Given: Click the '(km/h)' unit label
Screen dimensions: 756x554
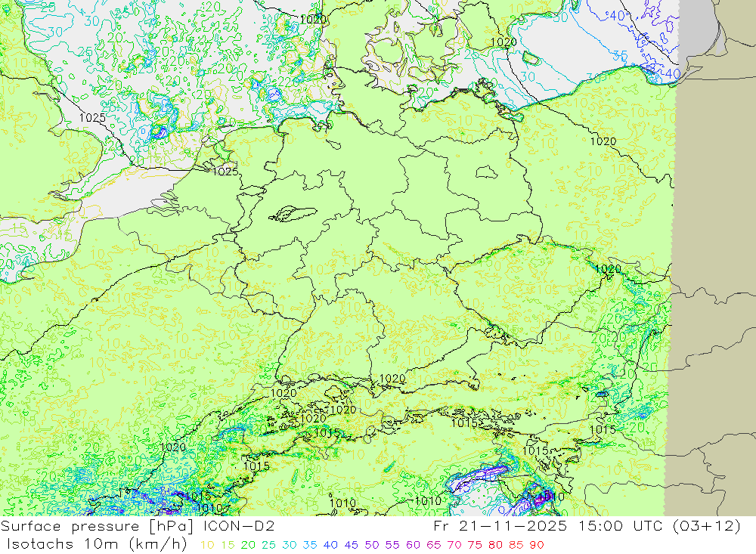Looking at the screenshot, I should [x=157, y=544].
